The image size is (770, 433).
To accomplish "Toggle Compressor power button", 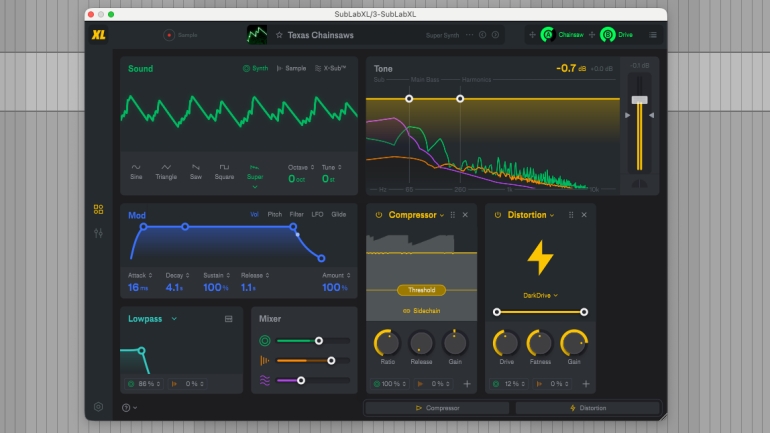I will [379, 215].
